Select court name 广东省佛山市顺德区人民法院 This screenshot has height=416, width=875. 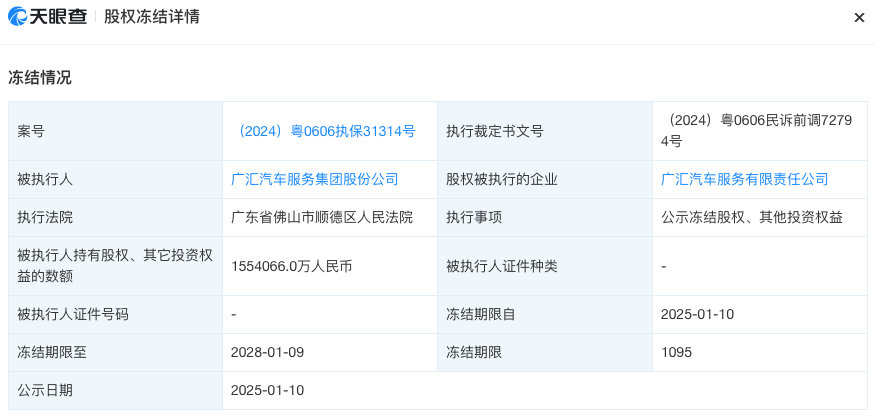pos(322,217)
